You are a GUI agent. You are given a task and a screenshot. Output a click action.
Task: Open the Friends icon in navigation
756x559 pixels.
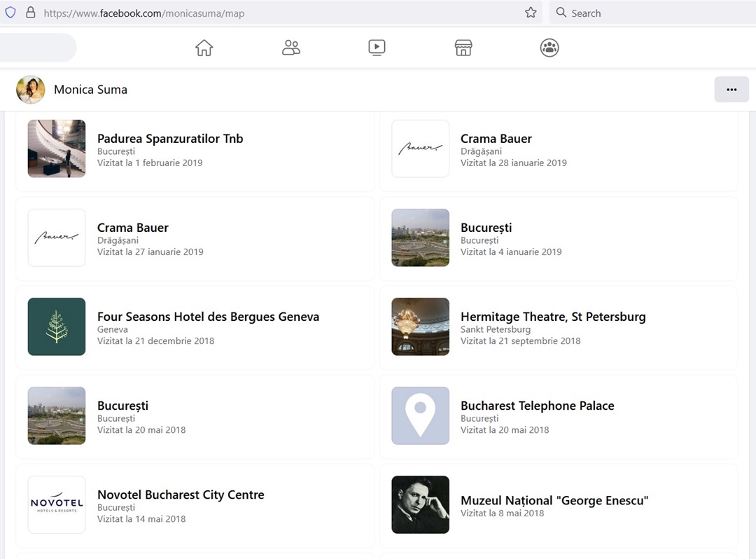point(290,48)
